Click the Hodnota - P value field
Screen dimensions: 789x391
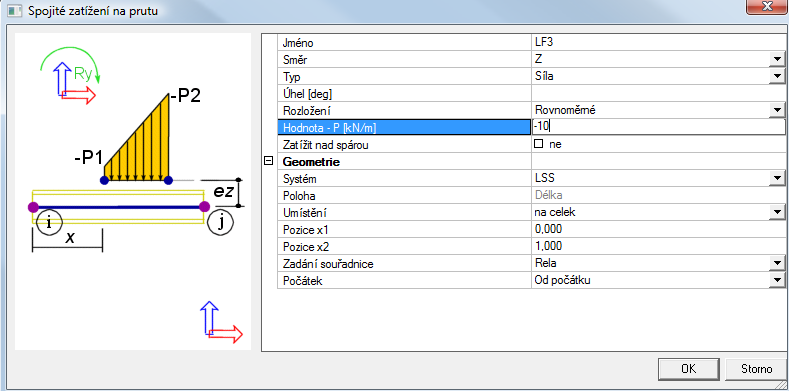point(658,127)
